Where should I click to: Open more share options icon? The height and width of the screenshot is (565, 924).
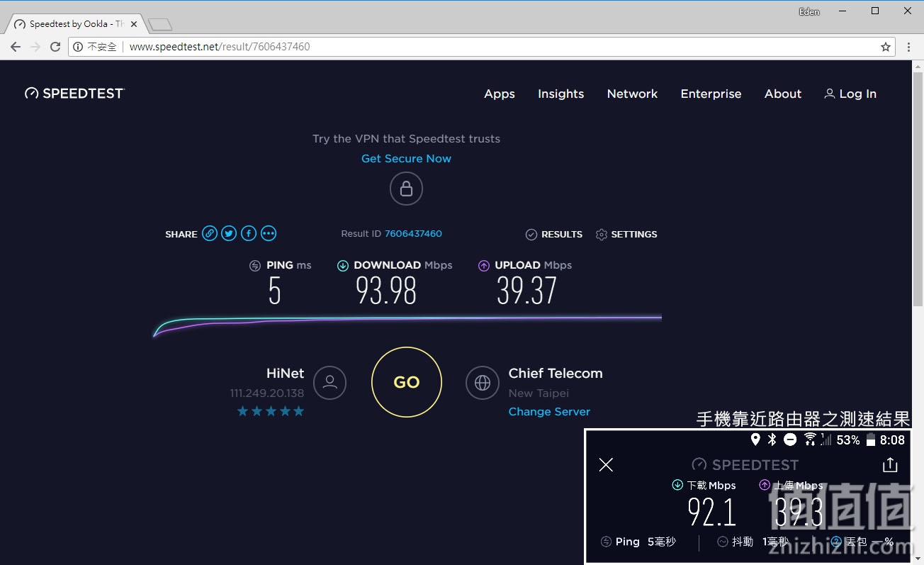point(269,233)
